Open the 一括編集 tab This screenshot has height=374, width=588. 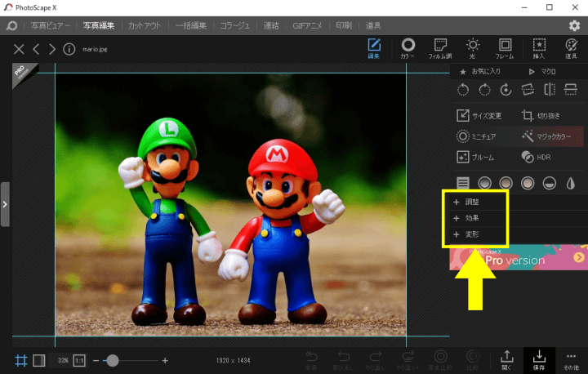tap(191, 25)
